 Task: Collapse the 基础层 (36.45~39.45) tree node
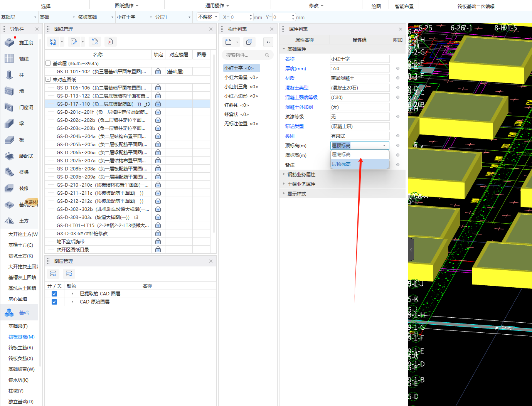(x=48, y=63)
